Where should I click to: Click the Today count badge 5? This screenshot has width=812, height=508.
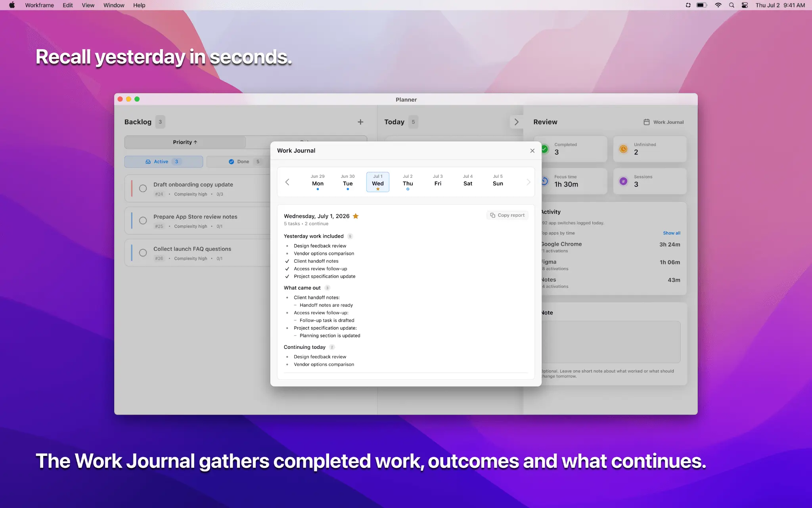(x=413, y=122)
